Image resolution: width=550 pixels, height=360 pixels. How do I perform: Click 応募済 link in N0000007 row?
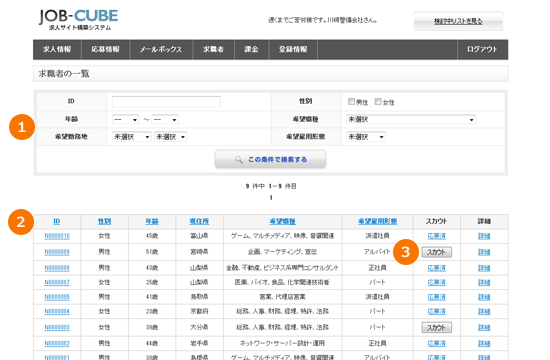tap(437, 282)
